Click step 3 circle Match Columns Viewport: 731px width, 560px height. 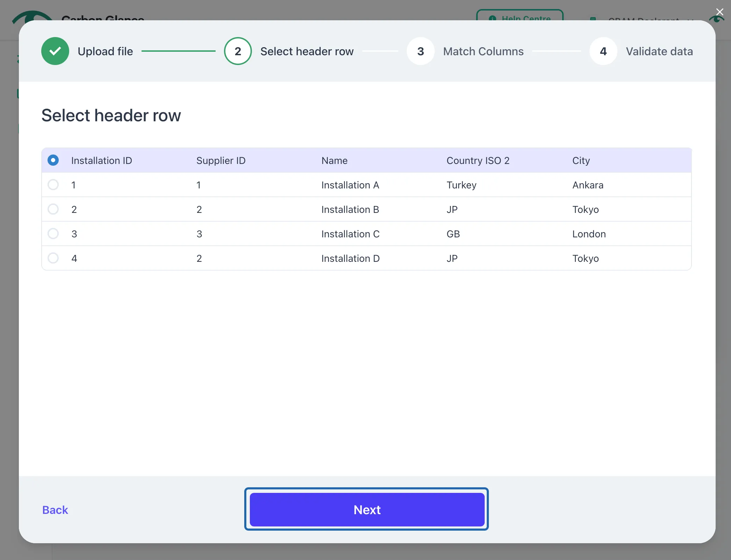(421, 51)
